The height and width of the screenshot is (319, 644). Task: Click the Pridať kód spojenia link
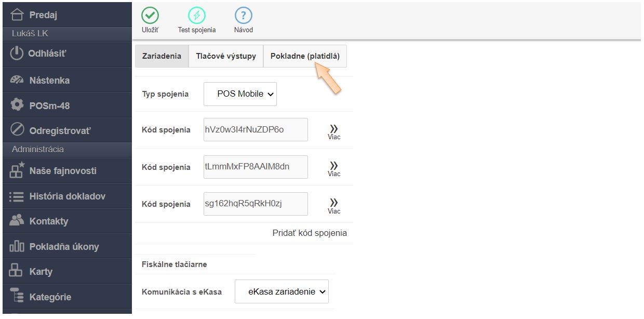coord(310,233)
